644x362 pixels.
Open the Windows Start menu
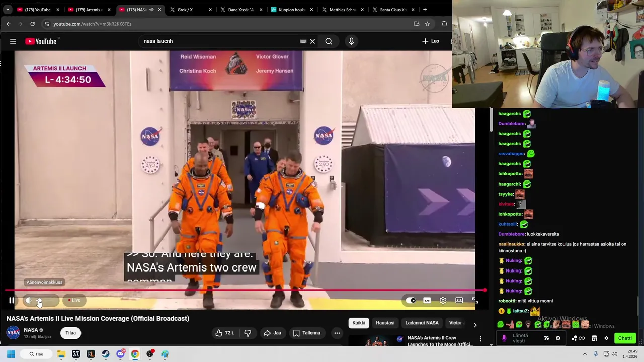(x=11, y=354)
